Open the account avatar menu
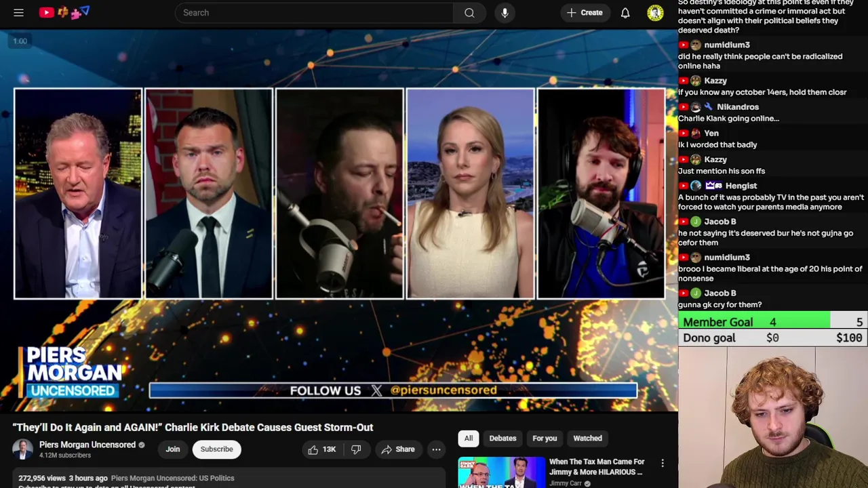This screenshot has height=488, width=868. coord(655,13)
